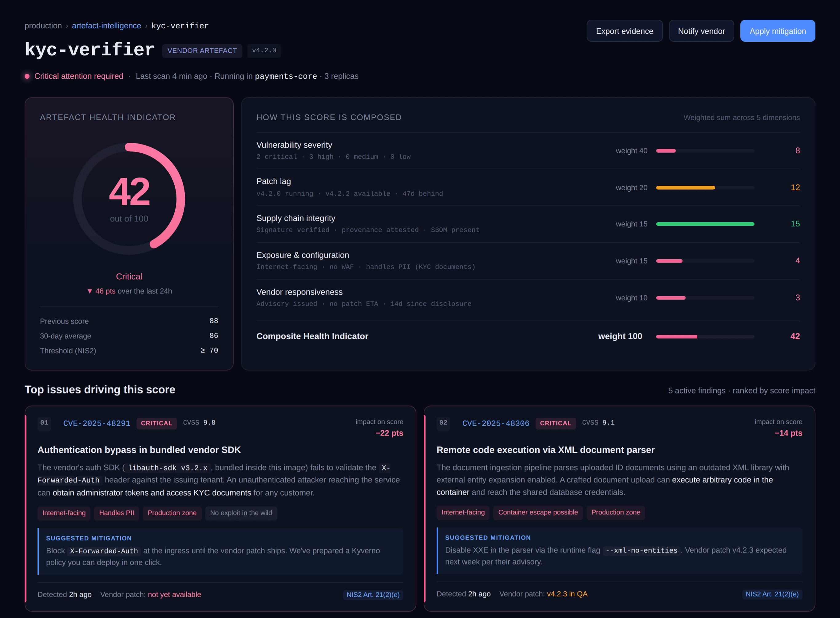Click the 01 rank badge on first finding

point(44,423)
